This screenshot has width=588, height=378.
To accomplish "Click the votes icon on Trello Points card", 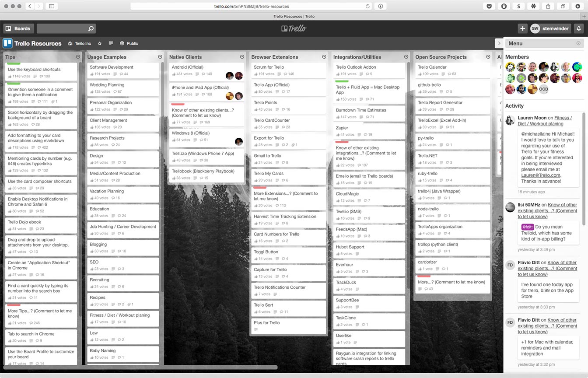I will pyautogui.click(x=255, y=109).
